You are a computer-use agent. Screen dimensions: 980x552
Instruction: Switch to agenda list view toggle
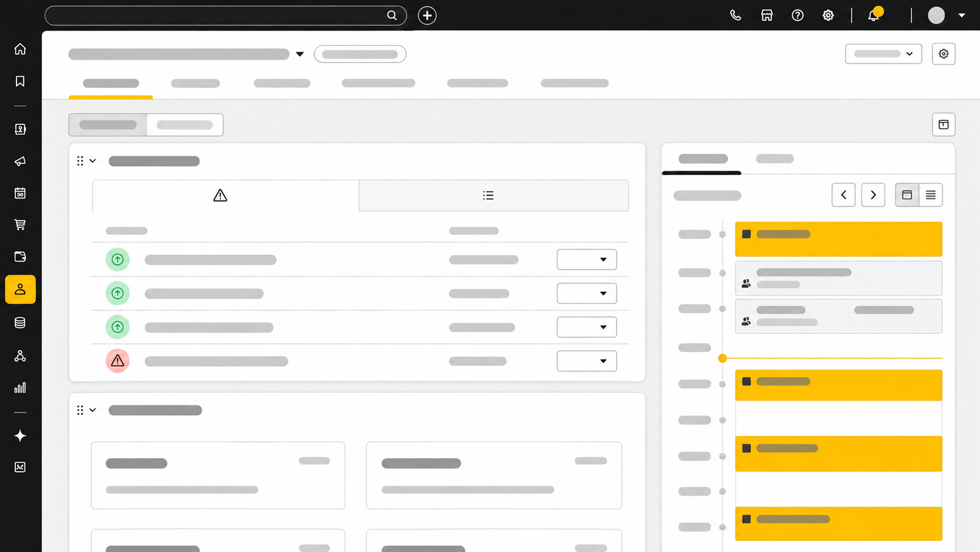931,195
